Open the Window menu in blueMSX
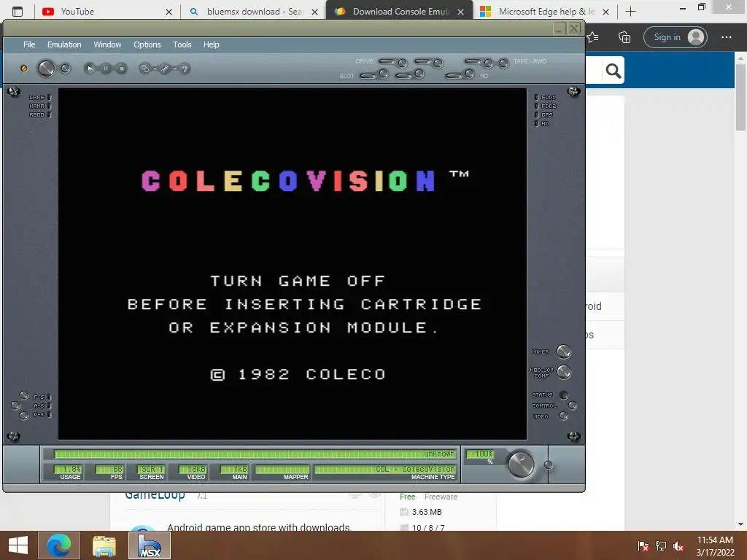The width and height of the screenshot is (747, 560). pyautogui.click(x=107, y=44)
